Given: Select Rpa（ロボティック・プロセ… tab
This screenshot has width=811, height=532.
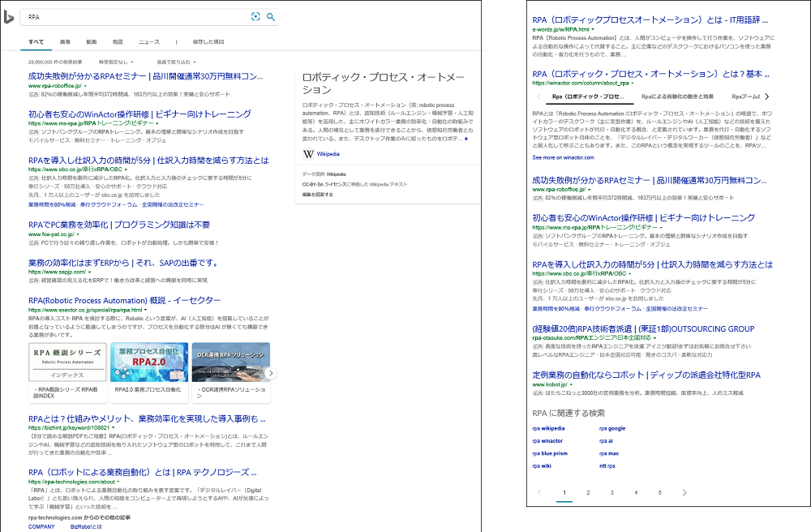Looking at the screenshot, I should pos(588,97).
